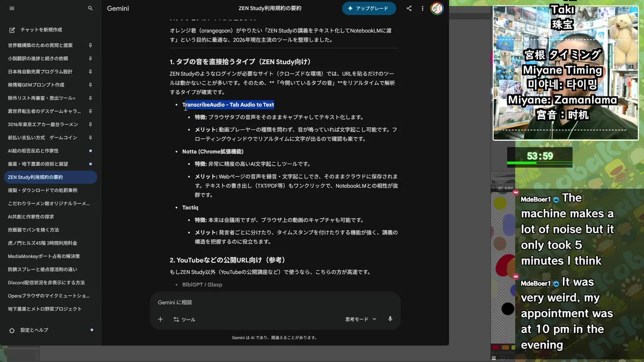The image size is (644, 362).
Task: Click the green progress bar under timer
Action: pos(539,163)
